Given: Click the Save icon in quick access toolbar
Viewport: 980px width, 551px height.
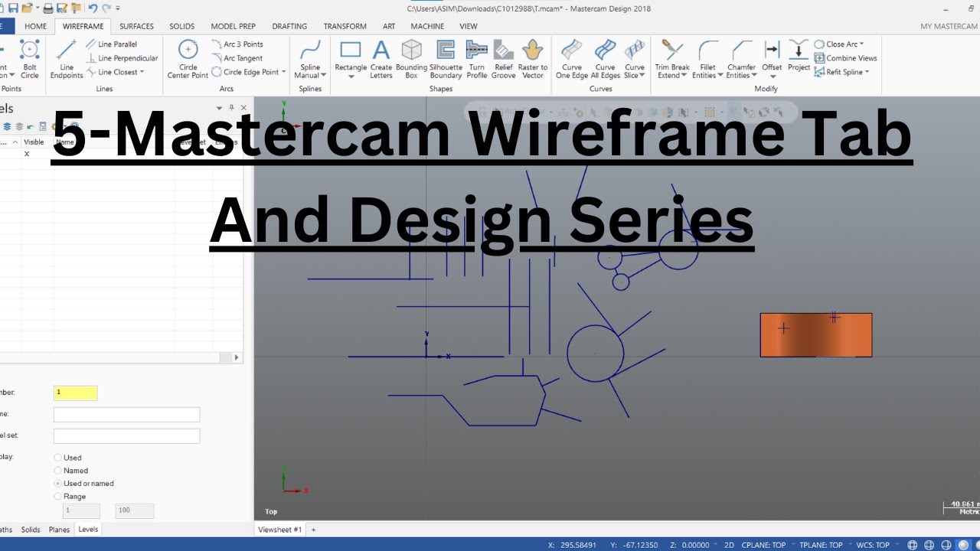Looking at the screenshot, I should click(x=12, y=8).
